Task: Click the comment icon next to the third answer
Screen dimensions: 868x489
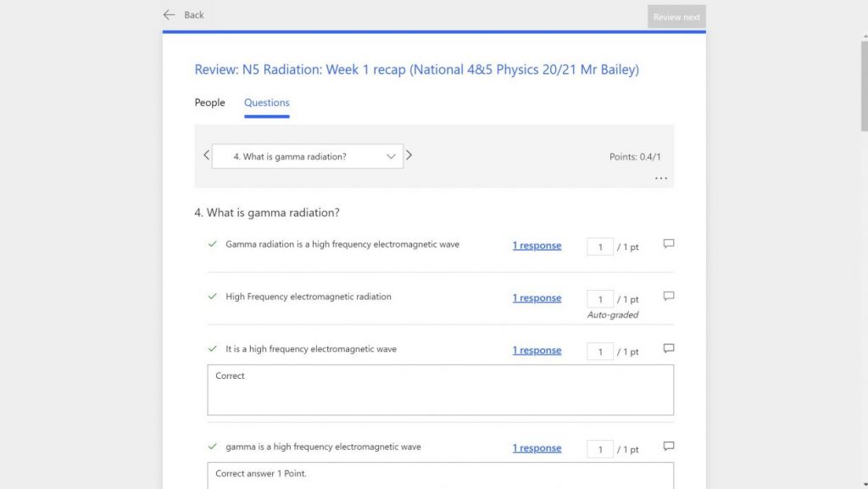Action: coord(668,348)
